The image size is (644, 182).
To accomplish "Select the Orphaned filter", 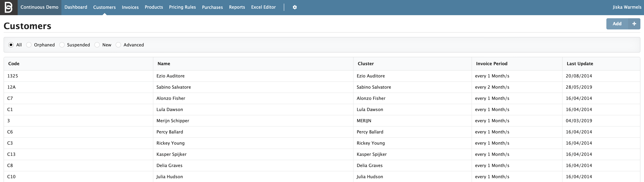I will [29, 45].
